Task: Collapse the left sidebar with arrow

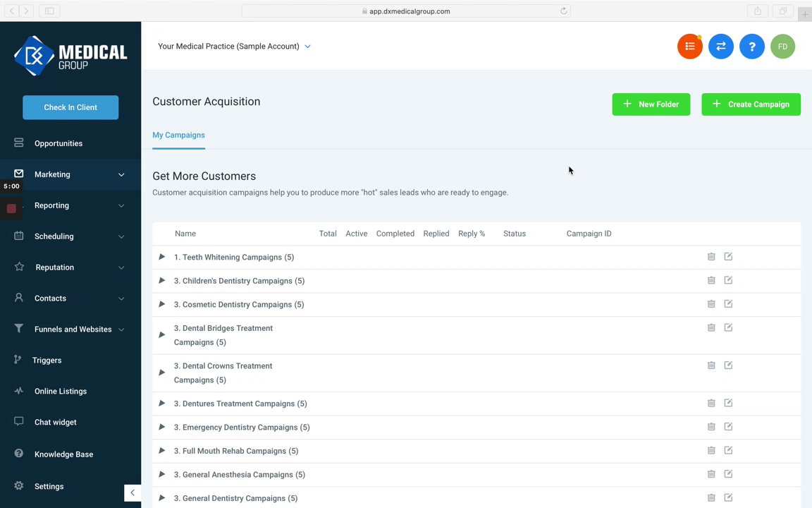Action: (133, 492)
